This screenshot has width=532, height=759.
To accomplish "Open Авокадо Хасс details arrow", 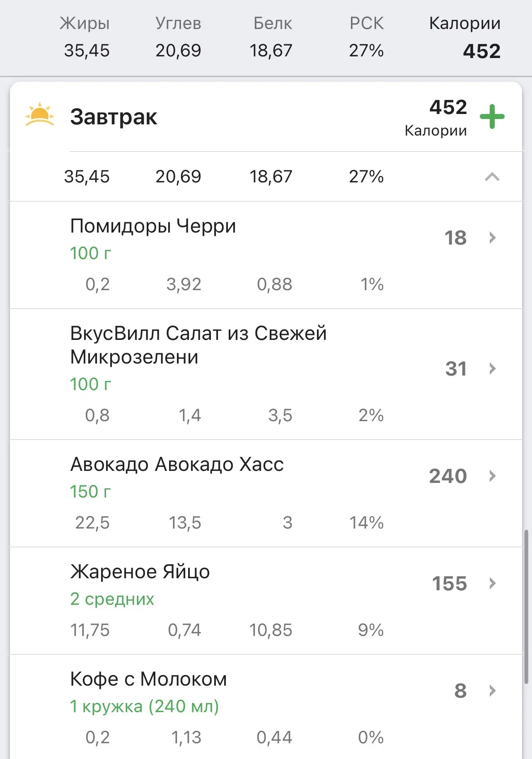I will tap(492, 476).
